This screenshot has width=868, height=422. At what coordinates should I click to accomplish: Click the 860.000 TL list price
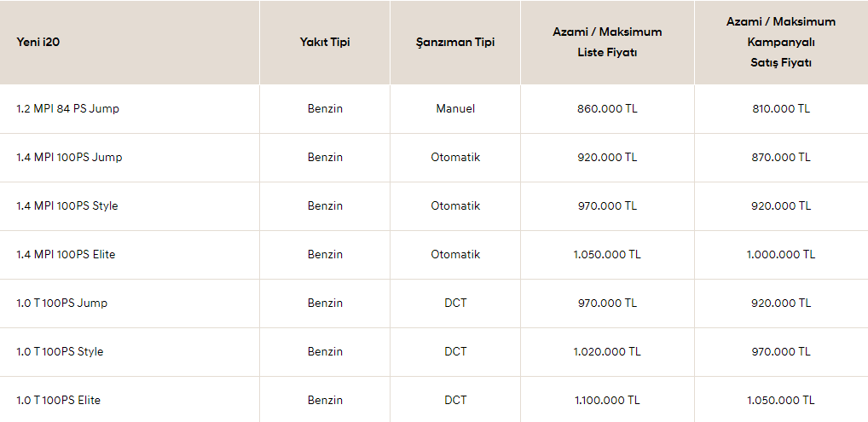[x=607, y=108]
